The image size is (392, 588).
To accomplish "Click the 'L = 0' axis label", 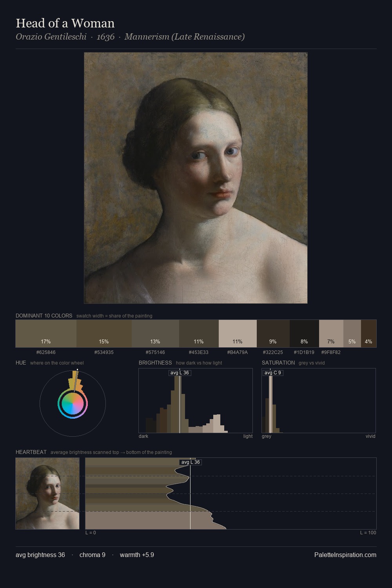I will click(91, 533).
